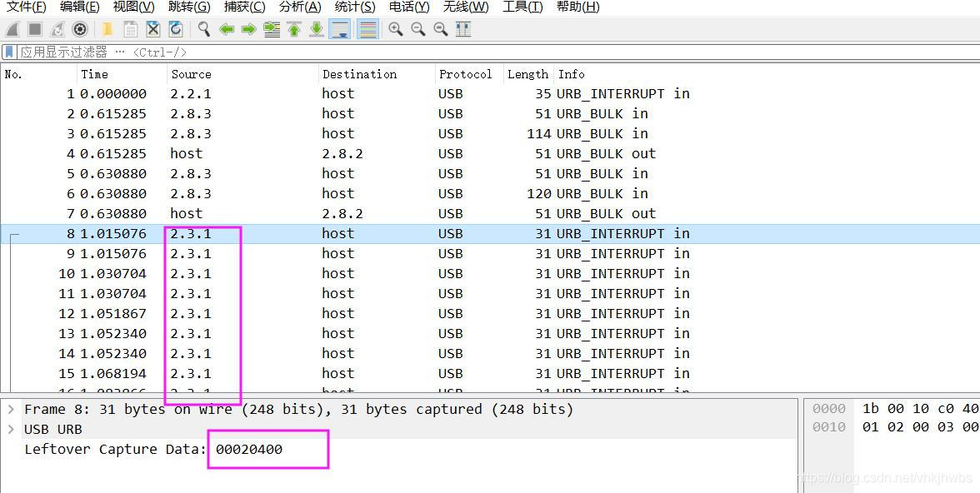This screenshot has width=980, height=493.
Task: Click the resize columns icon
Action: [x=463, y=29]
